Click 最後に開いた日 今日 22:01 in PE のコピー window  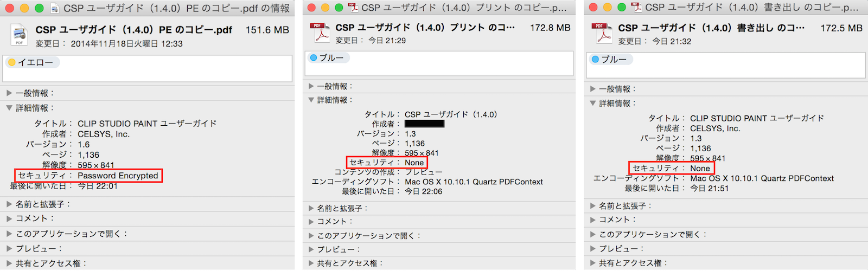coord(97,186)
